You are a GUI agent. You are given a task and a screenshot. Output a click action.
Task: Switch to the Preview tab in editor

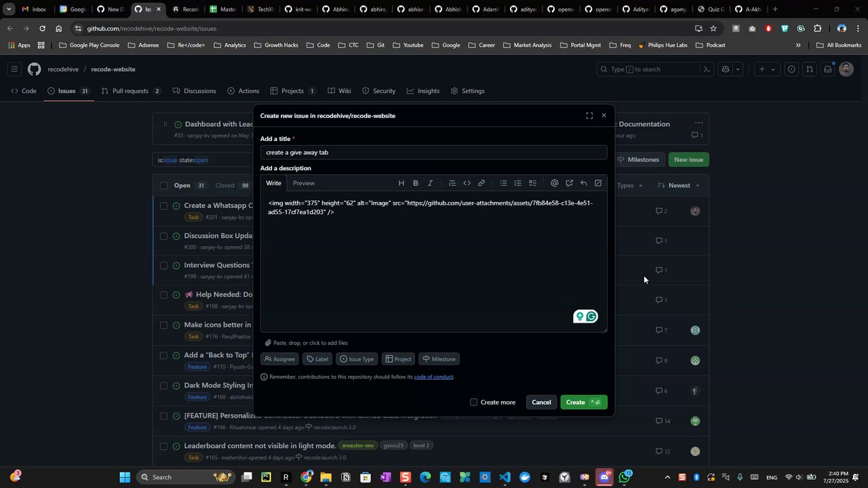coord(304,183)
